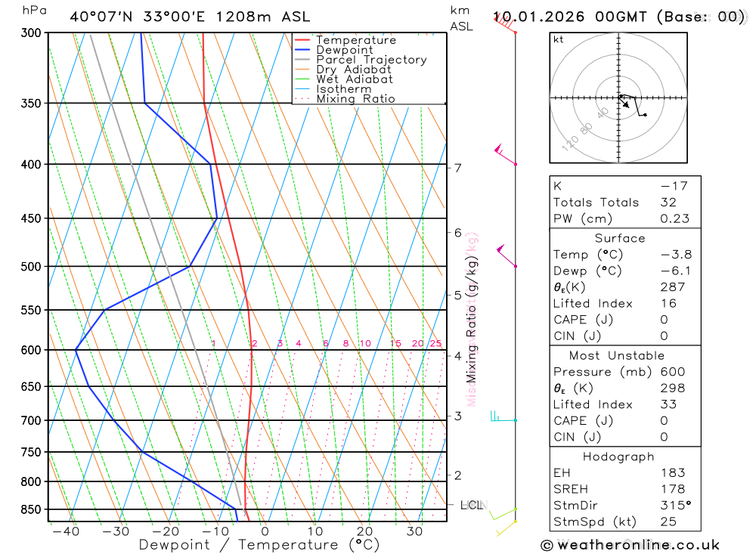Screen dimensions: 756x554
Task: Click the '750' pressure level label
Action: coord(32,452)
